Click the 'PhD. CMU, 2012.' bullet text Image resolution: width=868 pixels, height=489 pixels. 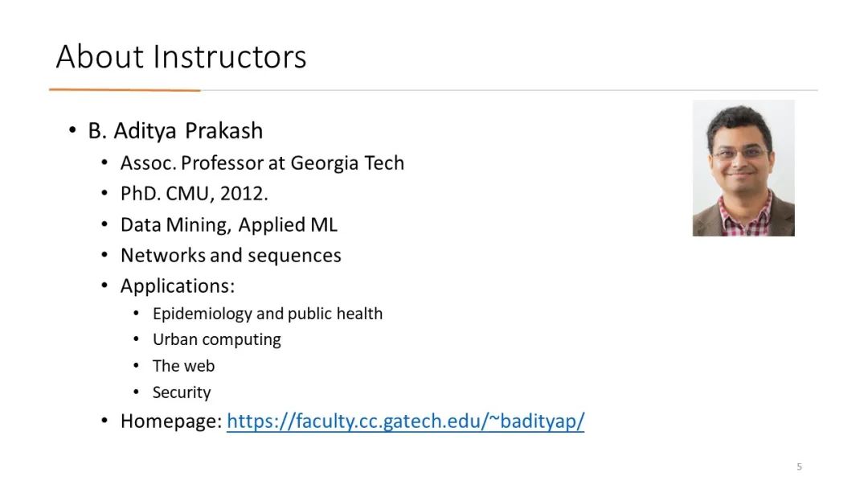pyautogui.click(x=194, y=193)
